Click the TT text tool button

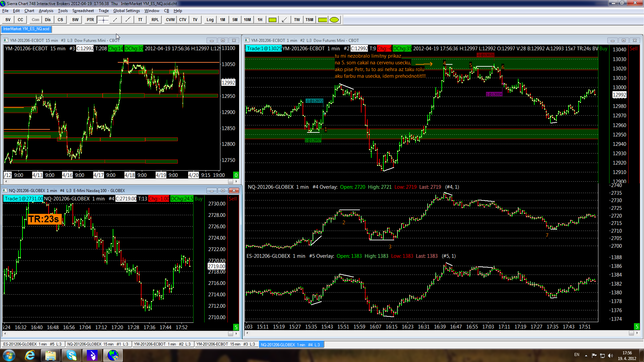click(x=140, y=20)
